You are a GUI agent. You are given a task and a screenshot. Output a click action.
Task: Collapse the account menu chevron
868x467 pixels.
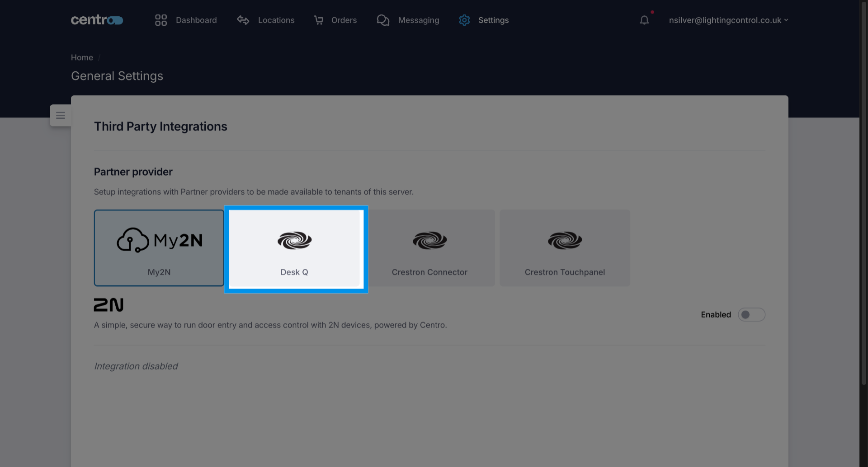coord(787,20)
